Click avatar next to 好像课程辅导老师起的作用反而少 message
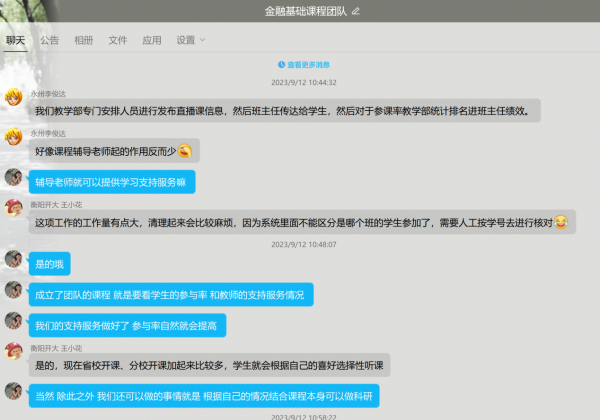Viewport: 600px width, 420px height. click(14, 138)
